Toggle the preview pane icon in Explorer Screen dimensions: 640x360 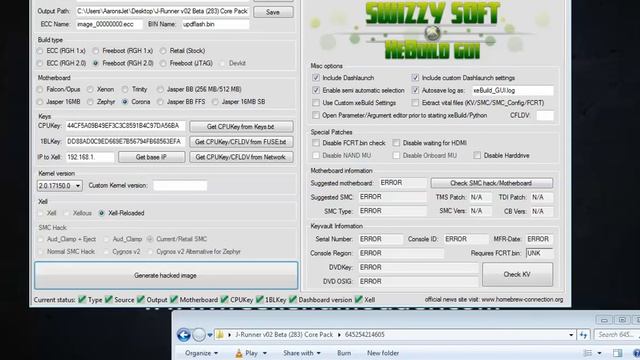(618, 353)
